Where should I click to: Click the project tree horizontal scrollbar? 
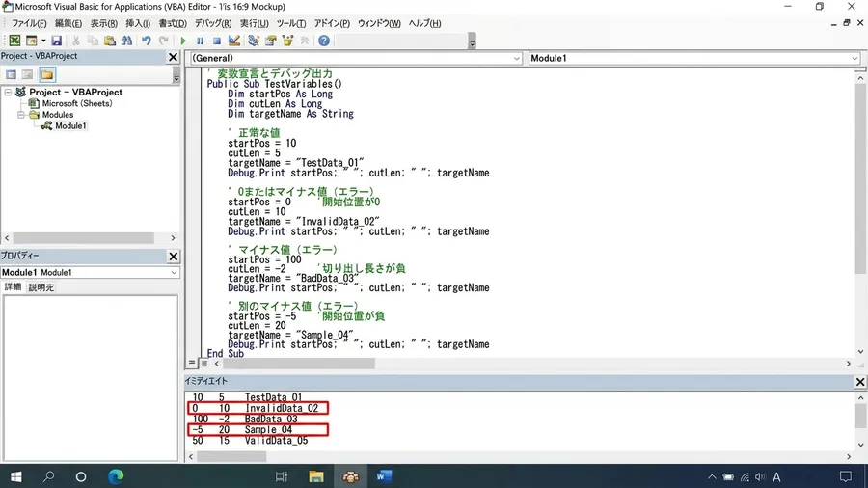(83, 238)
